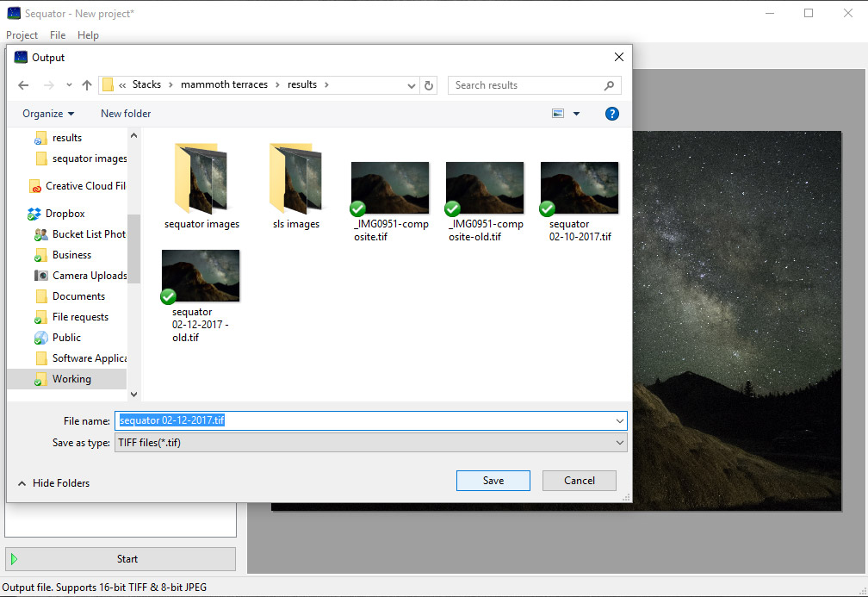Create a New folder
The image size is (868, 597).
126,114
